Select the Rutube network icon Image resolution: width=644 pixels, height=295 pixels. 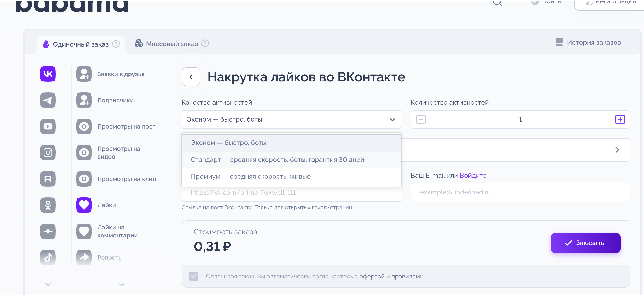click(x=48, y=179)
